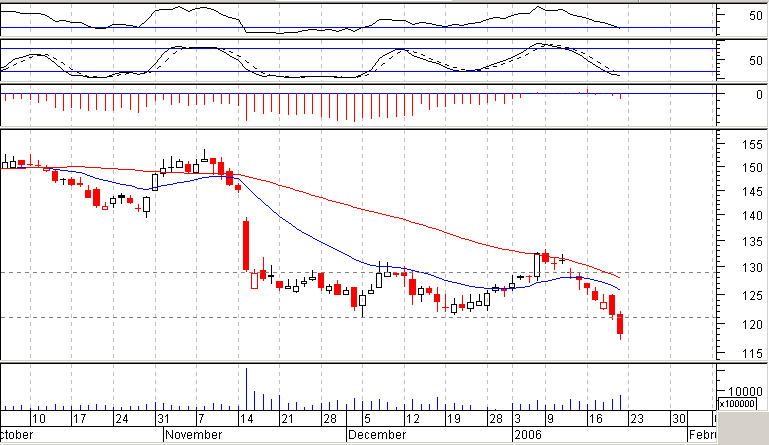Click the 125 price axis label
This screenshot has height=445, width=769.
coord(752,296)
